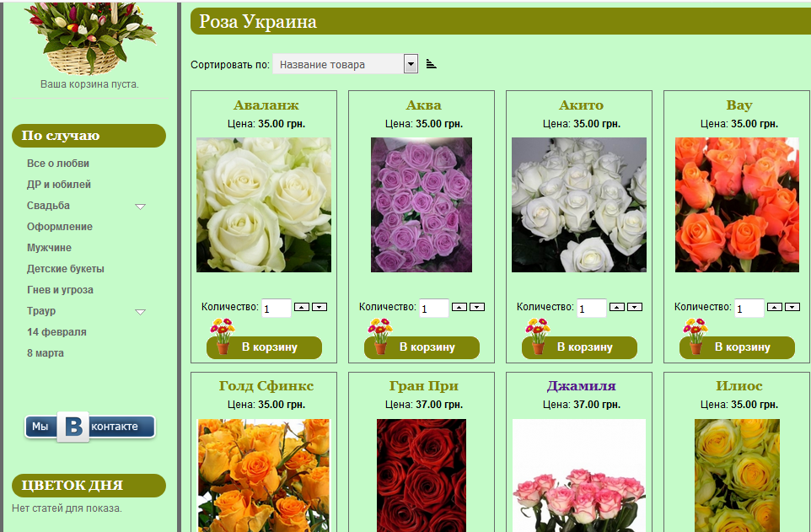Expand the Траур submenu arrow
This screenshot has height=532, width=811.
coord(140,312)
